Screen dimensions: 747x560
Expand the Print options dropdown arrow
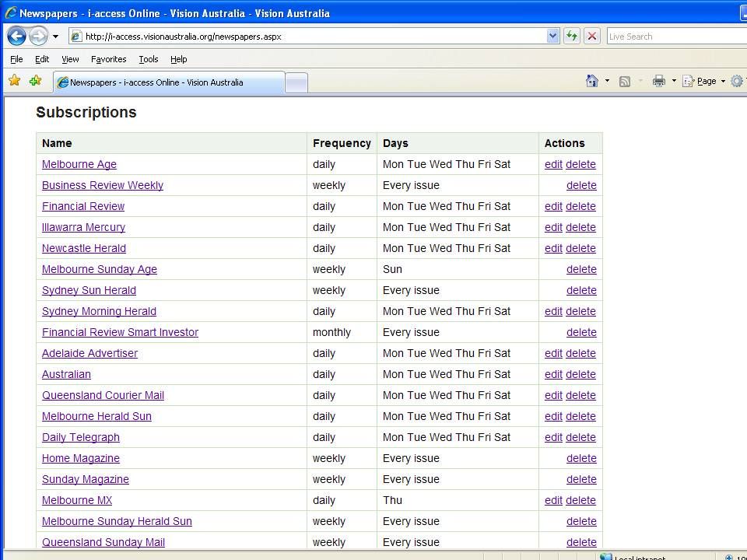coord(674,82)
